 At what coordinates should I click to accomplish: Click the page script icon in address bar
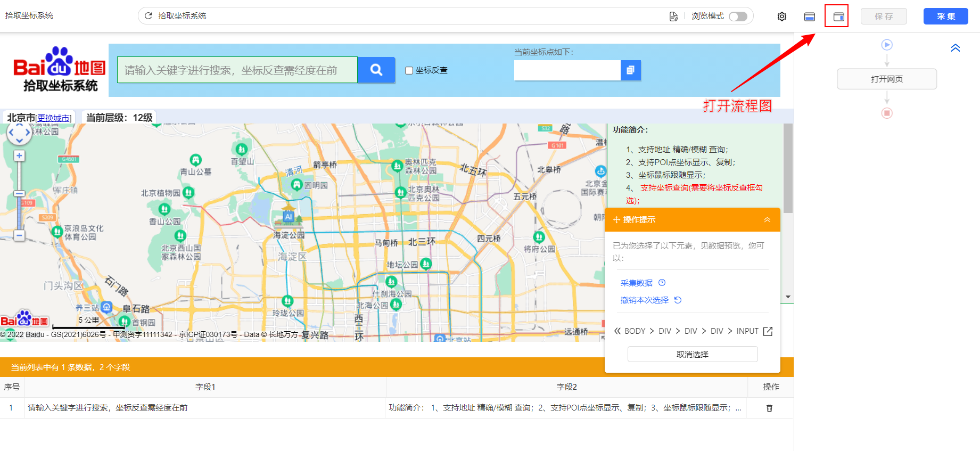(x=673, y=17)
